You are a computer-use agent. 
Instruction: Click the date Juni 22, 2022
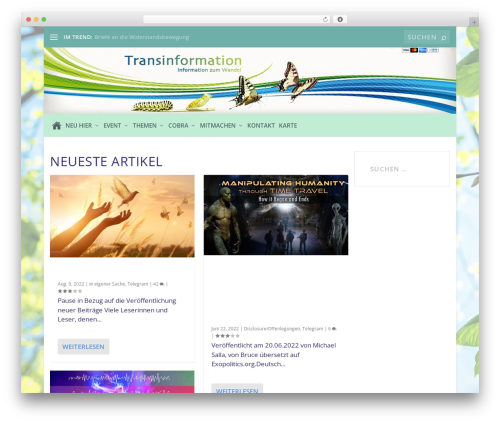tap(225, 329)
